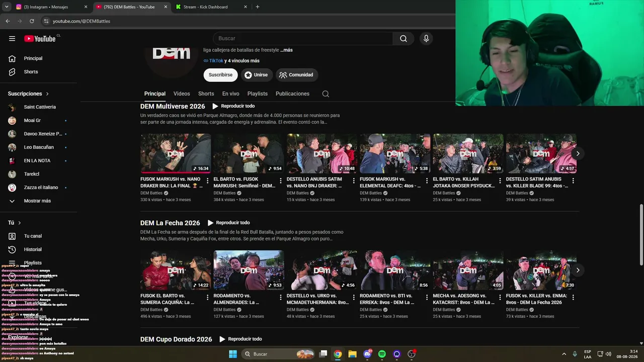The height and width of the screenshot is (362, 644).
Task: Click the magnifier search button beside Buscar
Action: tap(404, 39)
